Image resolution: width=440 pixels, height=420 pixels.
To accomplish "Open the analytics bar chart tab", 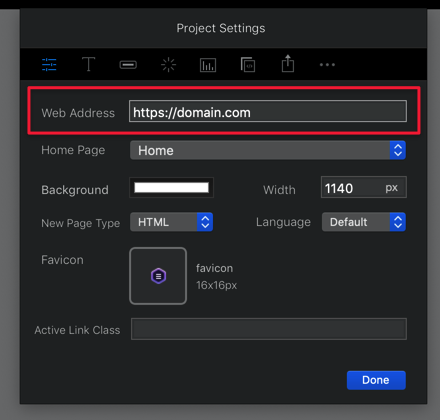I will (x=208, y=65).
